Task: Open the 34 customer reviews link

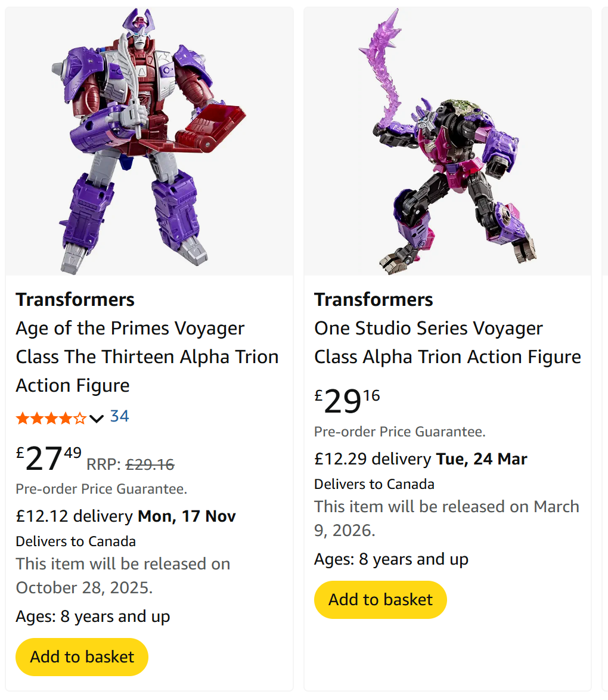Action: click(x=119, y=416)
